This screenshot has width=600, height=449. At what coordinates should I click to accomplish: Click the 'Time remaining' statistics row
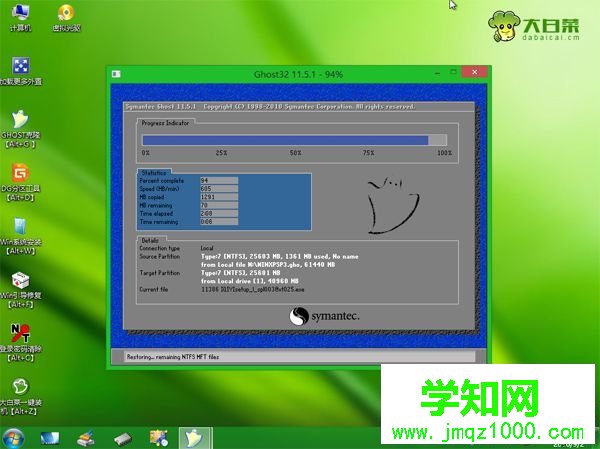coord(189,222)
